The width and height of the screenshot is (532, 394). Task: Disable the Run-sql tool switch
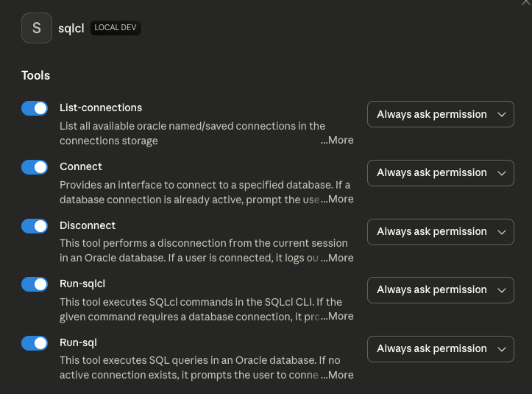35,343
